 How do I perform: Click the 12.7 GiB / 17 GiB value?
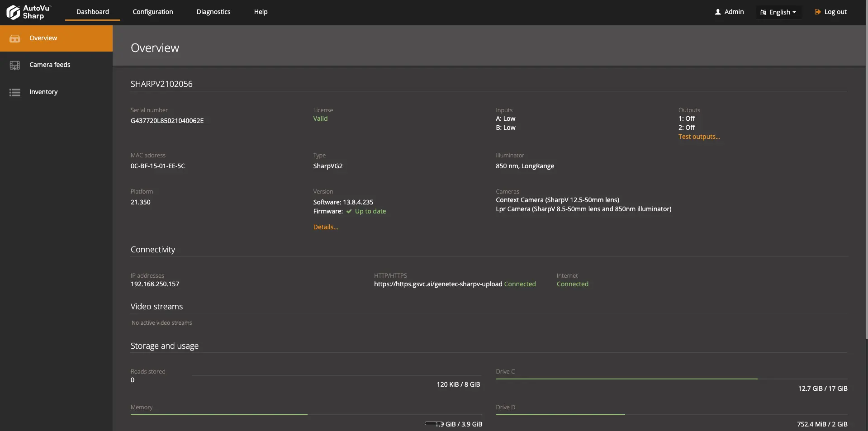[x=823, y=388]
